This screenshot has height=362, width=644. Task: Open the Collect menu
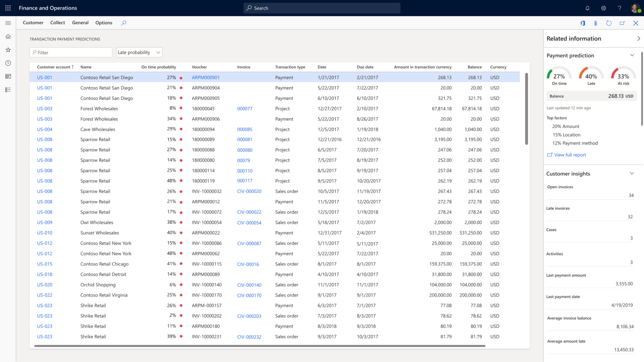(x=58, y=23)
